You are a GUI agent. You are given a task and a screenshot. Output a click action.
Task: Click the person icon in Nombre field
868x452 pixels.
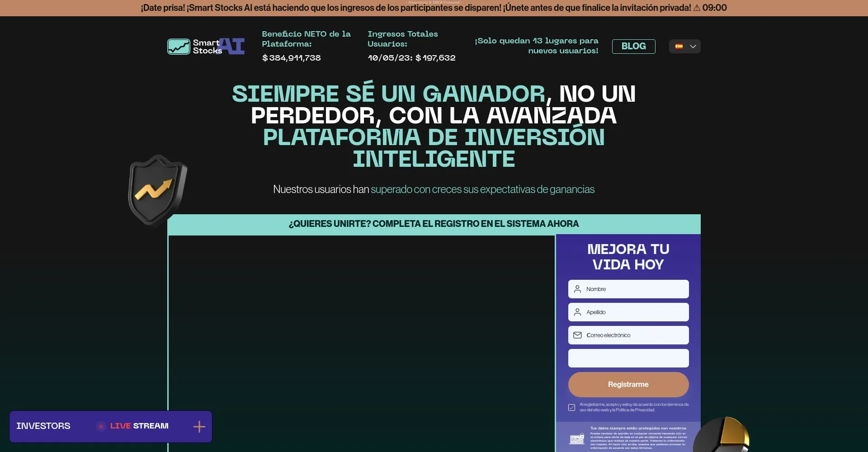tap(577, 289)
